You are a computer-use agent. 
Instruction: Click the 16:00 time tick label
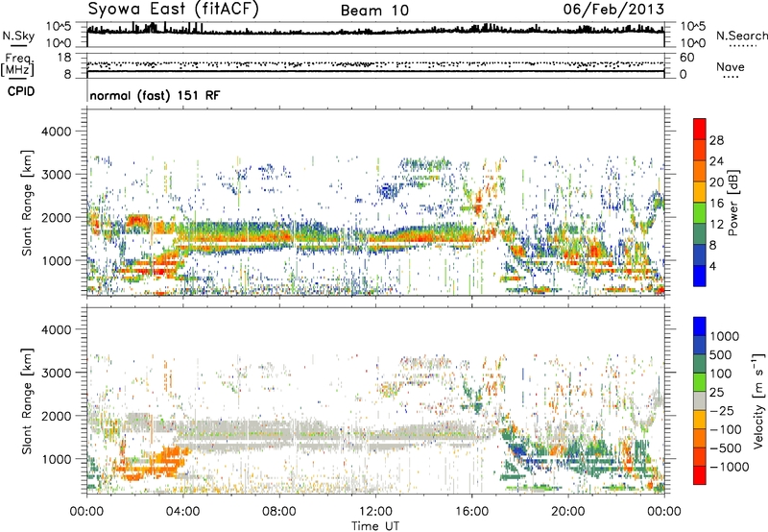(x=471, y=512)
